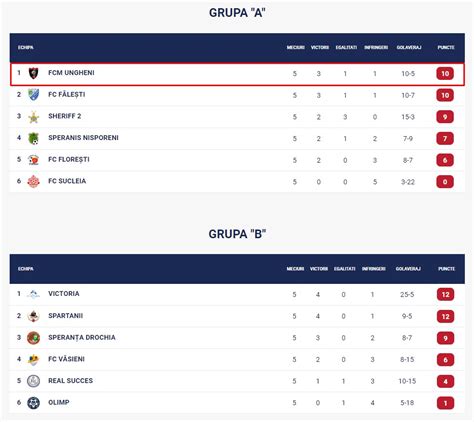Click Victoria's 12 points badge
Image resolution: width=474 pixels, height=422 pixels.
coord(445,295)
